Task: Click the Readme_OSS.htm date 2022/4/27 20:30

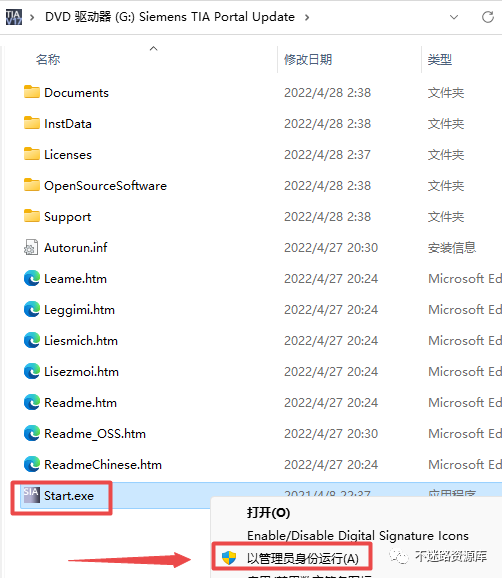Action: pyautogui.click(x=331, y=433)
